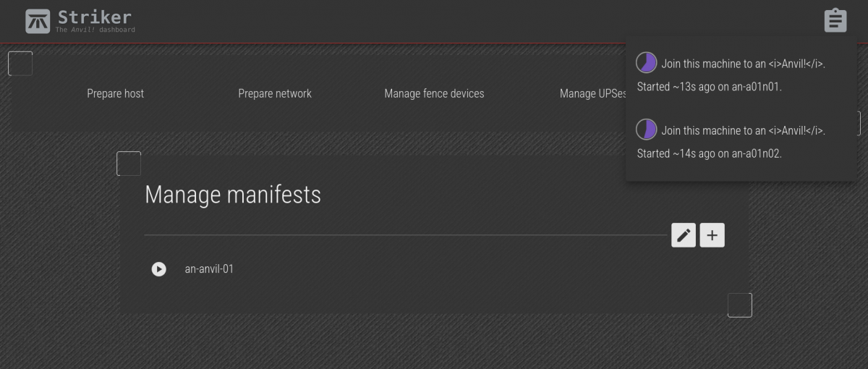Screen dimensions: 868x369
Task: Open the jobs clipboard icon
Action: (835, 20)
